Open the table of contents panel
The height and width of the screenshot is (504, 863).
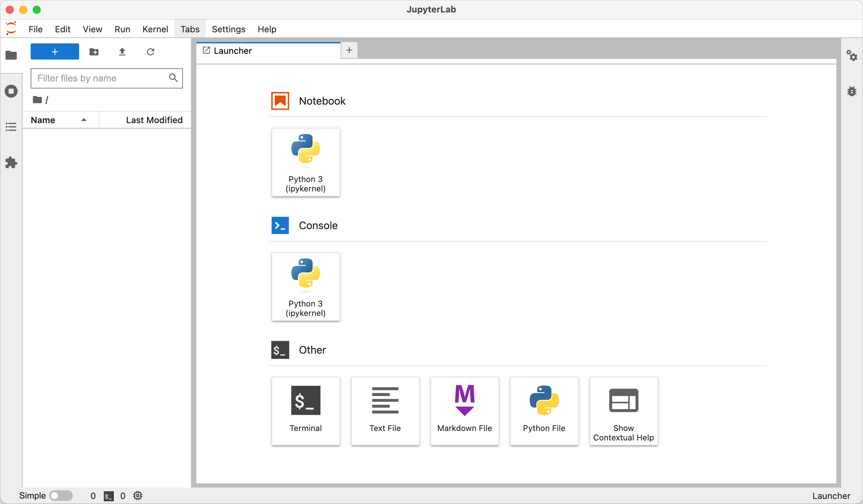click(11, 127)
